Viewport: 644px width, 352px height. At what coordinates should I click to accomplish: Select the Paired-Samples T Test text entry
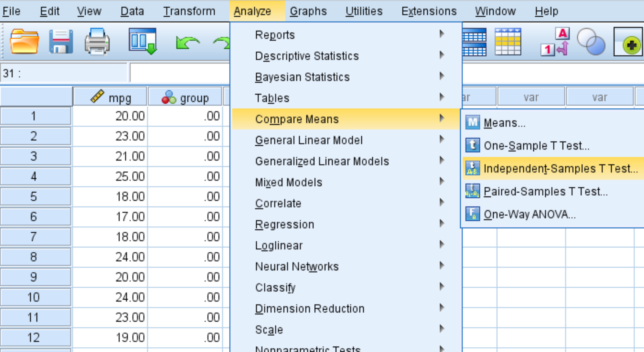[x=546, y=191]
